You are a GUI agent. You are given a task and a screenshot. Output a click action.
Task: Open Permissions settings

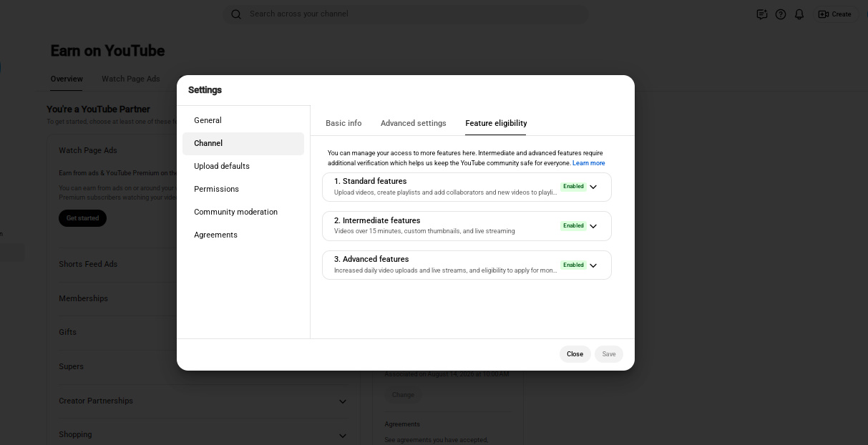point(243,189)
